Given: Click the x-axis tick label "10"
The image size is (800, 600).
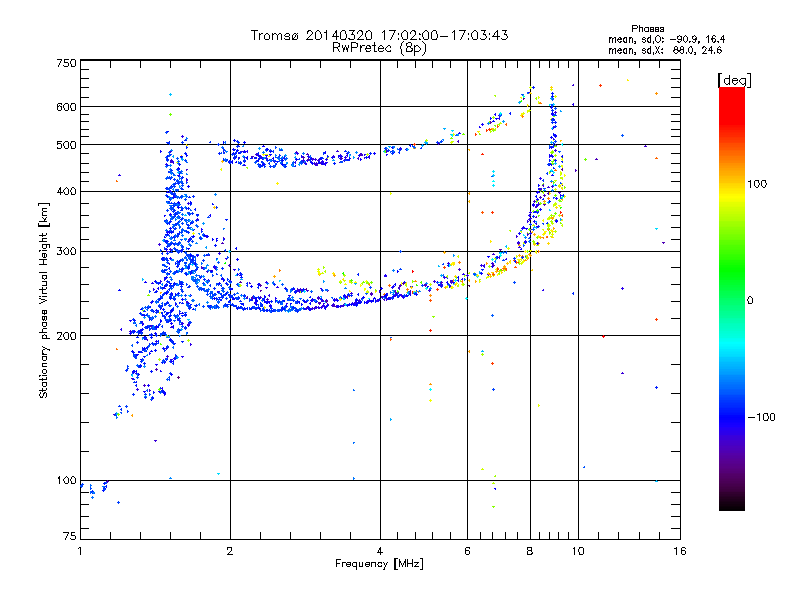Looking at the screenshot, I should coord(578,551).
